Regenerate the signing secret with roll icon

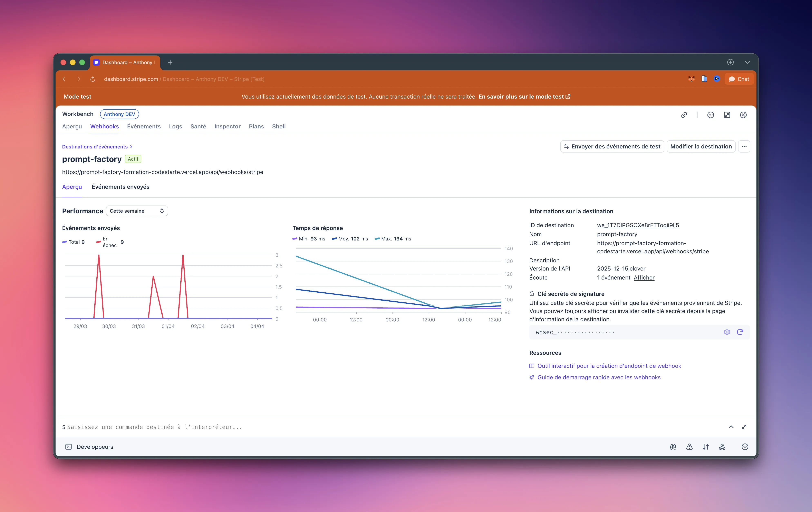tap(740, 332)
